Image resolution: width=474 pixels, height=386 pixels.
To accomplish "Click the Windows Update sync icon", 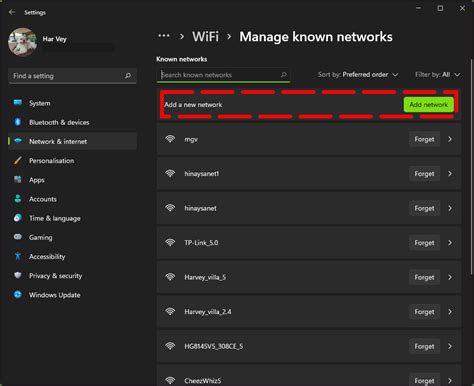I will (18, 295).
